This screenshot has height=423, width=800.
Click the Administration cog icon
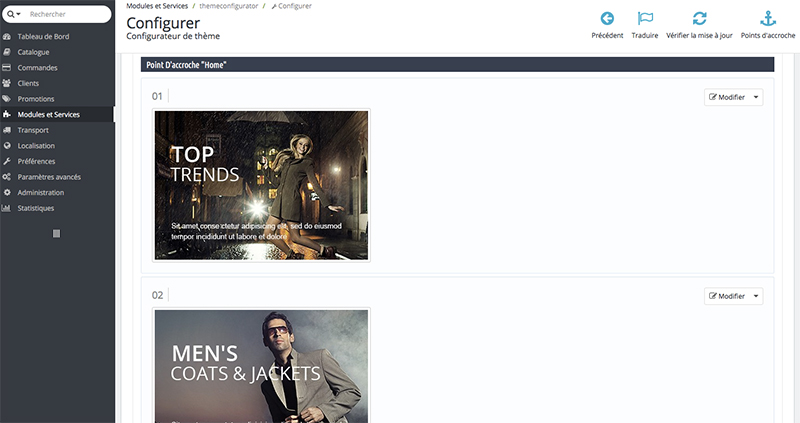pyautogui.click(x=7, y=192)
